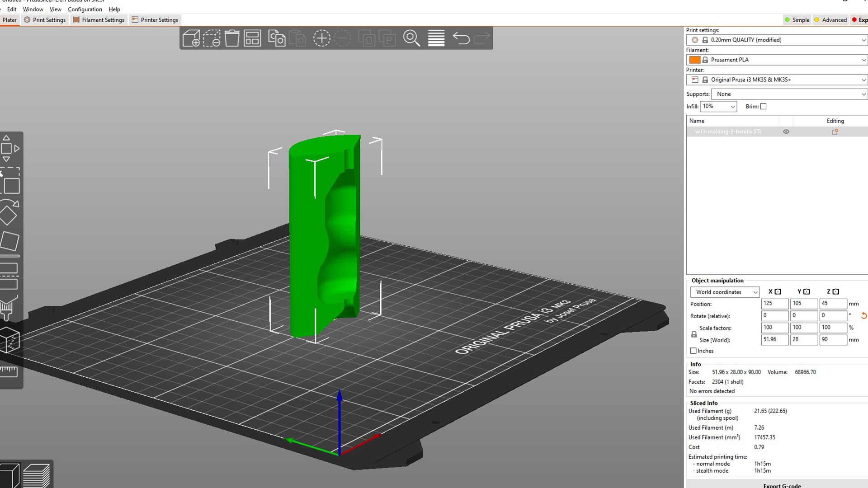
Task: Click the Paste clipboard icon
Action: click(297, 38)
